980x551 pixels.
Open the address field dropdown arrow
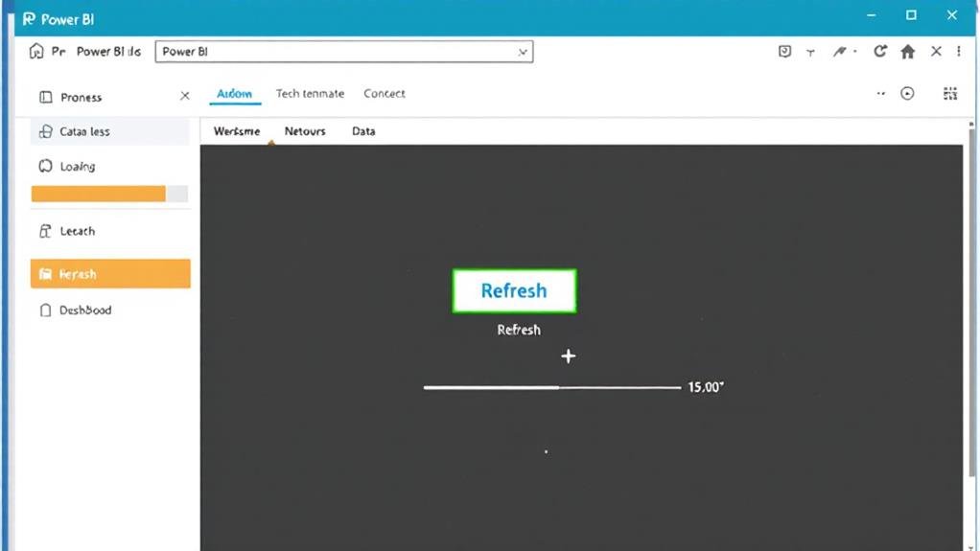pyautogui.click(x=523, y=53)
